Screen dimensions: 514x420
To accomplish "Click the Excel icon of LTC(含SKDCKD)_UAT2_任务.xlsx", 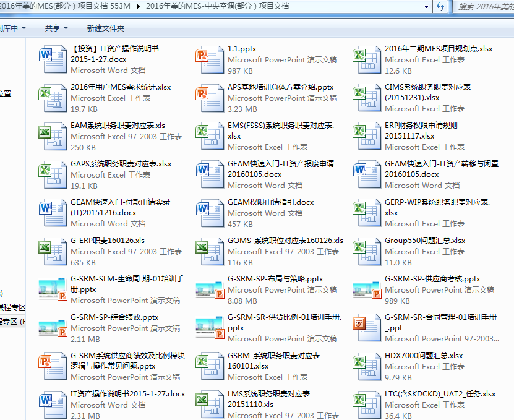I will click(x=367, y=405).
